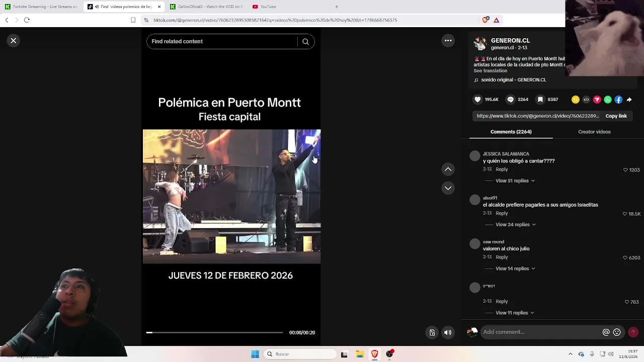This screenshot has height=362, width=644.
Task: Click Brave browser icon in taskbar
Action: click(375, 354)
